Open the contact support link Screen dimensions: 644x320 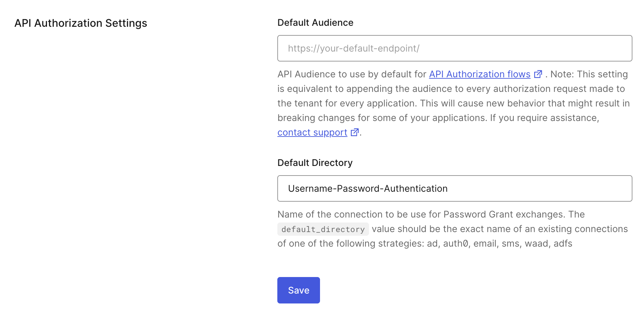312,132
